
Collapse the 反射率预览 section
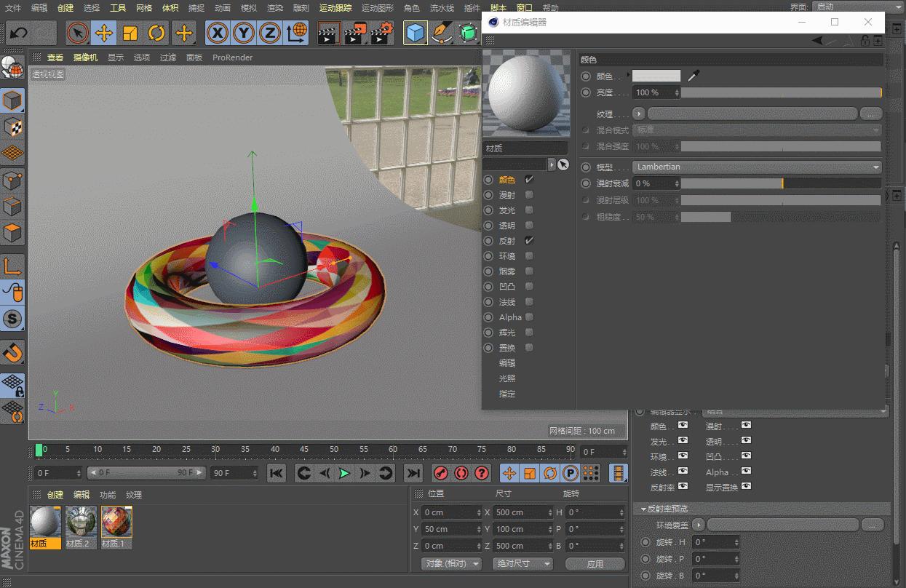tap(643, 509)
